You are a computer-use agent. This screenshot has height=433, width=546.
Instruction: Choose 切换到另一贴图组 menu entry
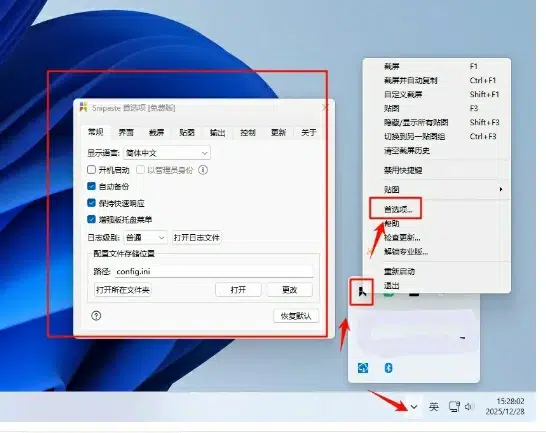tap(437, 136)
